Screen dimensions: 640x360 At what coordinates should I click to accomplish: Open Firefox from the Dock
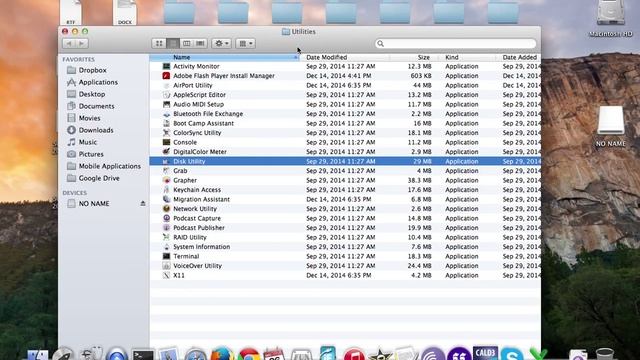222,354
